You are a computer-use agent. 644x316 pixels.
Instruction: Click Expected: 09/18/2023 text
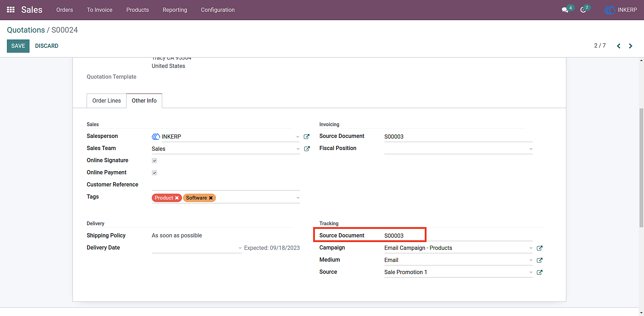click(272, 248)
